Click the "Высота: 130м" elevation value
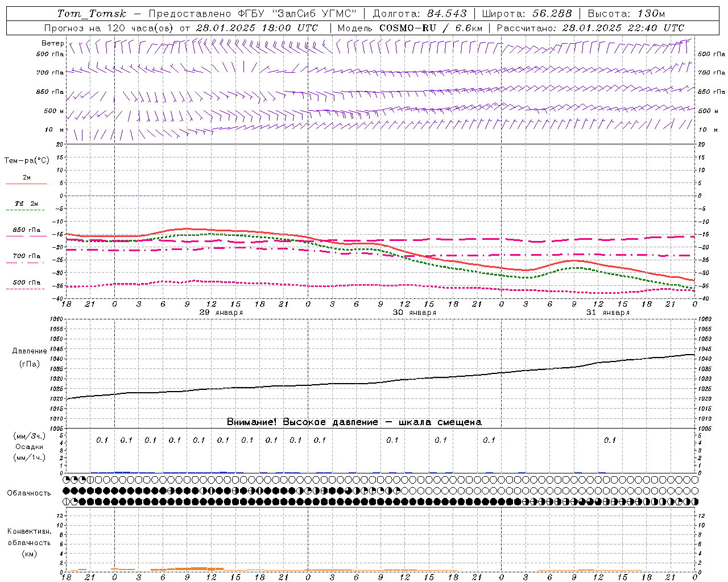 pos(626,14)
